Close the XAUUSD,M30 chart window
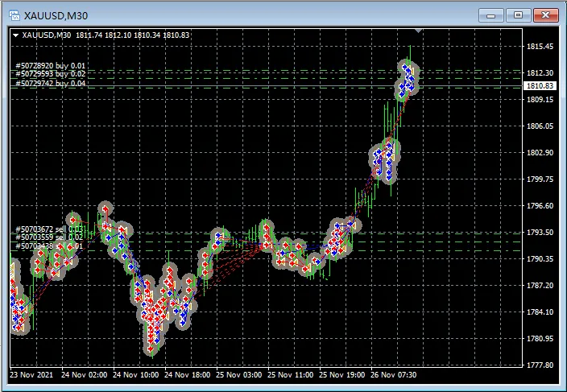 click(544, 14)
